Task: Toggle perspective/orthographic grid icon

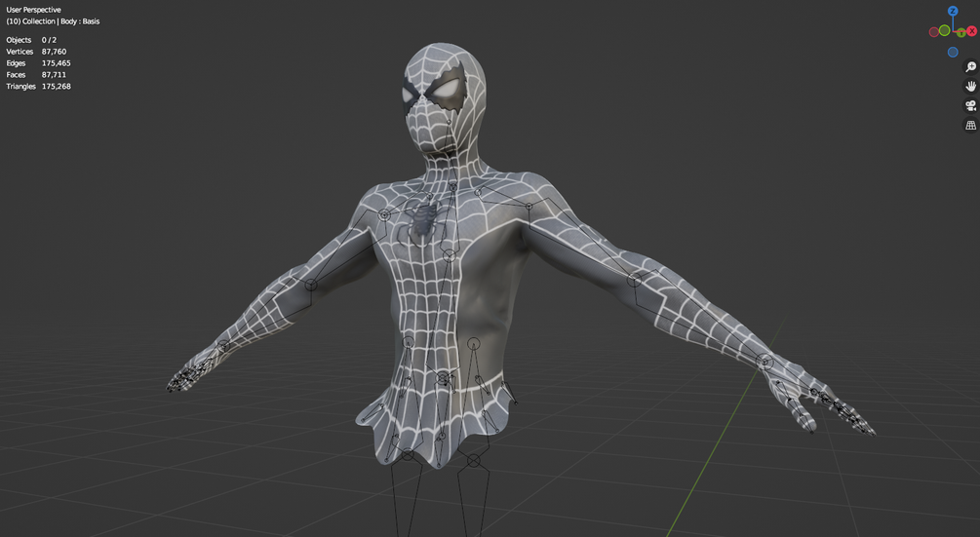Action: [x=970, y=125]
